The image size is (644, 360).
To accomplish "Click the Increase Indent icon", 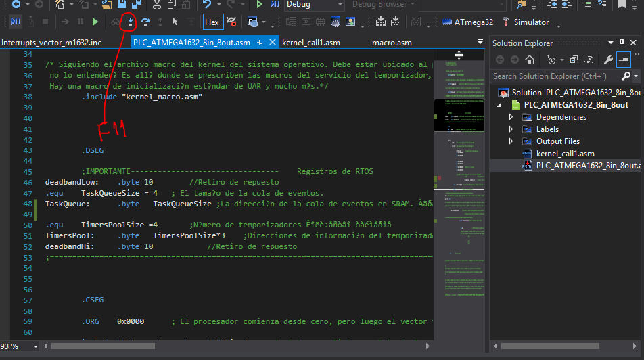I will coord(567,5).
